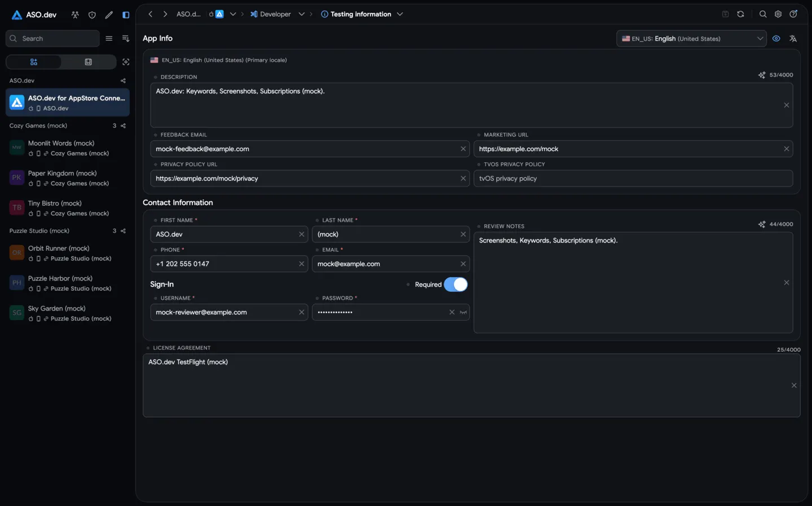Viewport: 812px width, 506px height.
Task: Select Moonlit Words (mock) app
Action: click(x=68, y=148)
